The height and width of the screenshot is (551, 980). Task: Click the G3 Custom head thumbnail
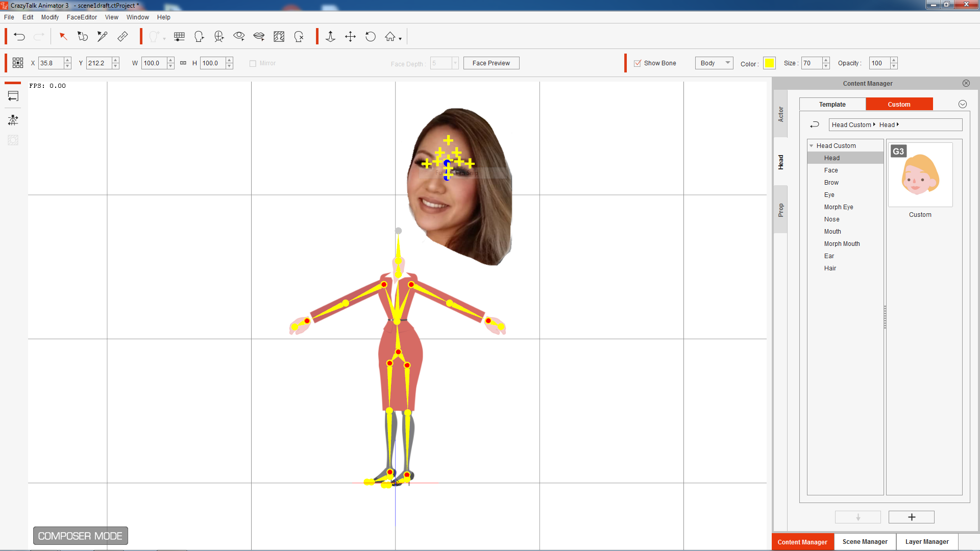pos(920,174)
